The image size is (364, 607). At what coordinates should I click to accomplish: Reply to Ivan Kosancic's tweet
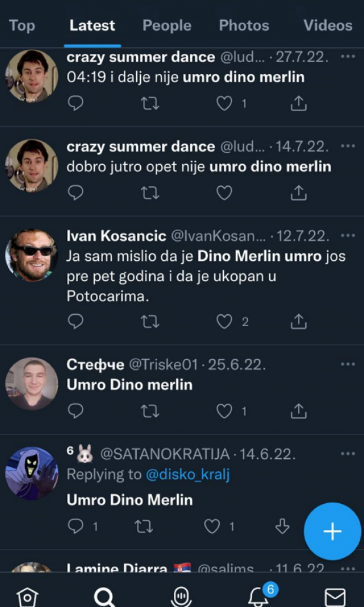(75, 322)
